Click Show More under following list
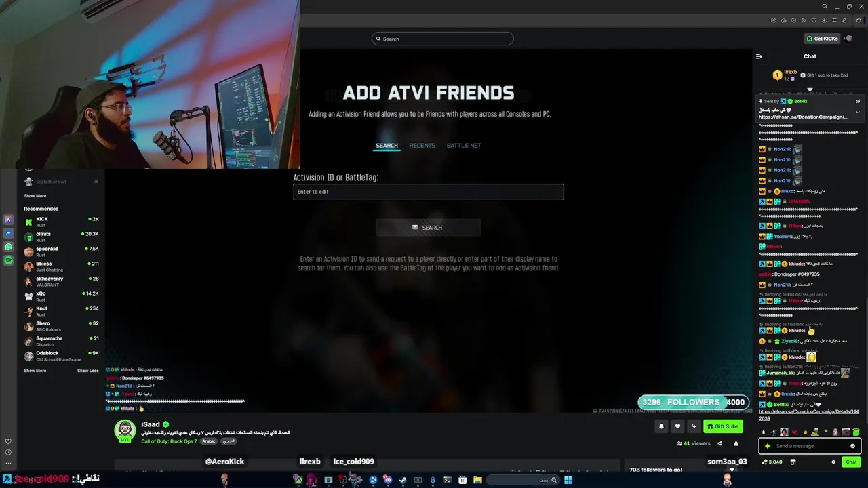The height and width of the screenshot is (488, 868). click(35, 196)
